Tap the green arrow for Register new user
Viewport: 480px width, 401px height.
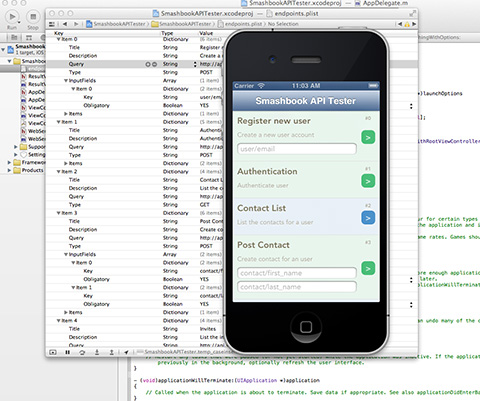[x=368, y=137]
